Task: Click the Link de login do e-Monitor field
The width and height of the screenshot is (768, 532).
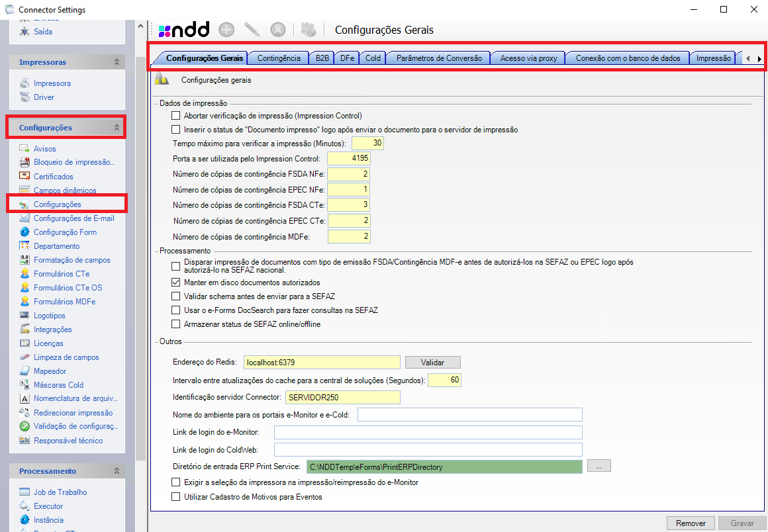Action: pos(428,433)
